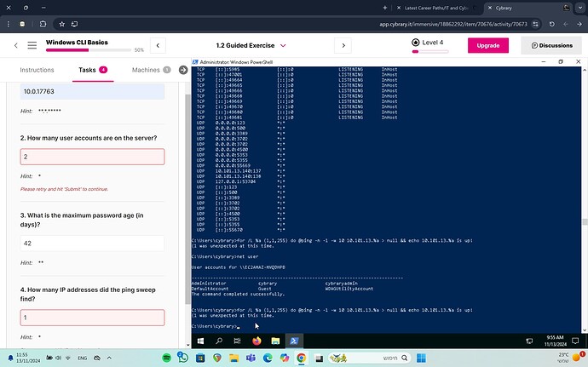
Task: Open the hamburger navigation menu
Action: [32, 45]
